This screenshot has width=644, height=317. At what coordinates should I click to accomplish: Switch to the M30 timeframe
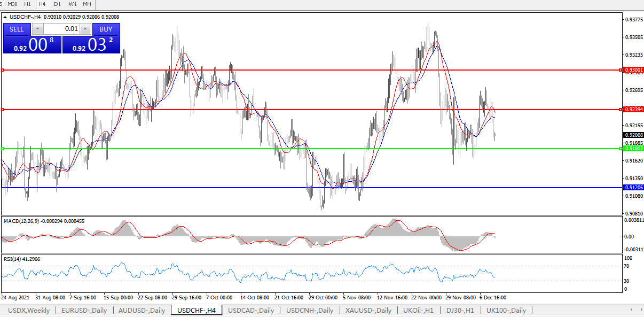[x=12, y=4]
